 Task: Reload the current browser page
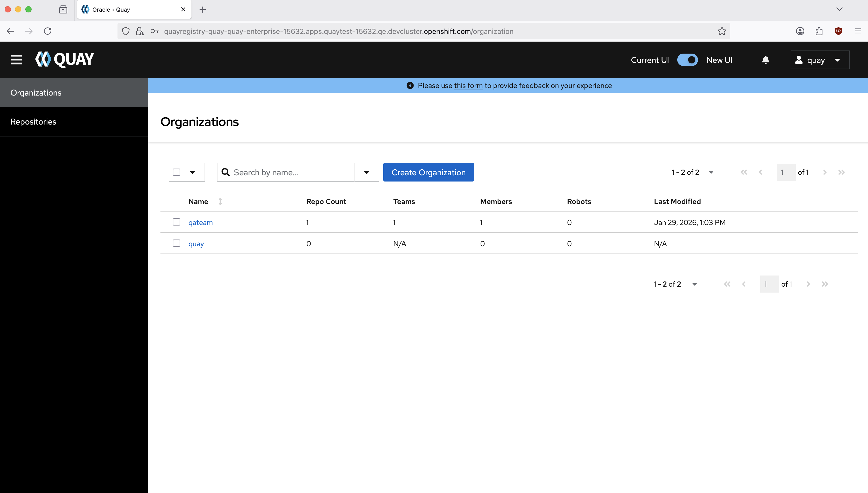pyautogui.click(x=48, y=31)
